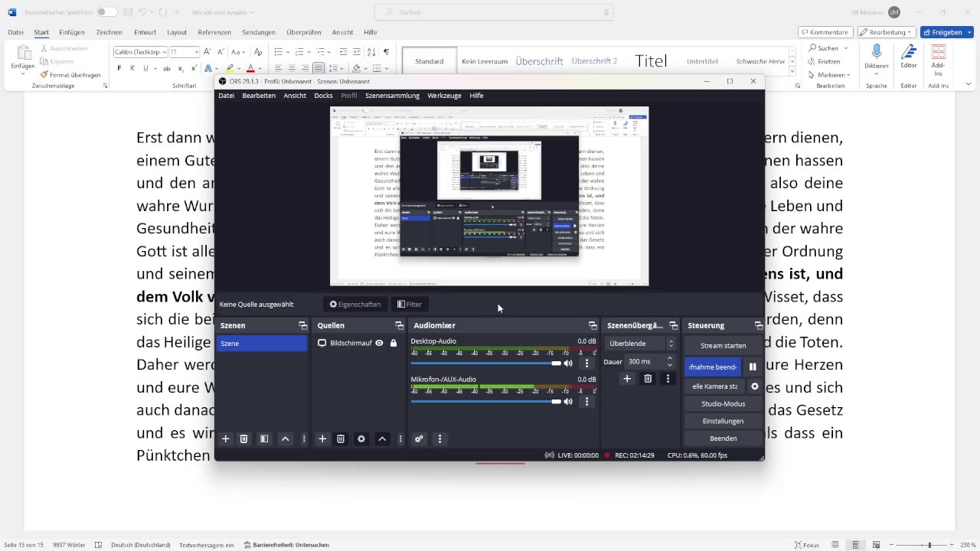Select Word's justify alignment icon

click(x=318, y=68)
